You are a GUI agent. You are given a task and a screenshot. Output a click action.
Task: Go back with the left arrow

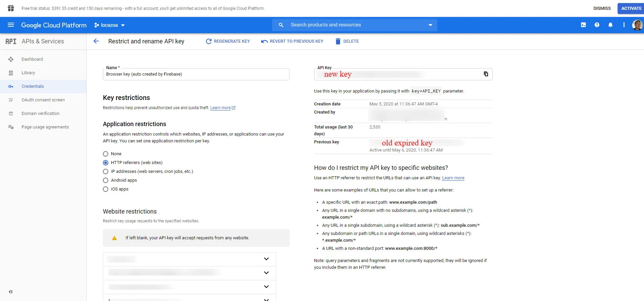click(x=96, y=41)
